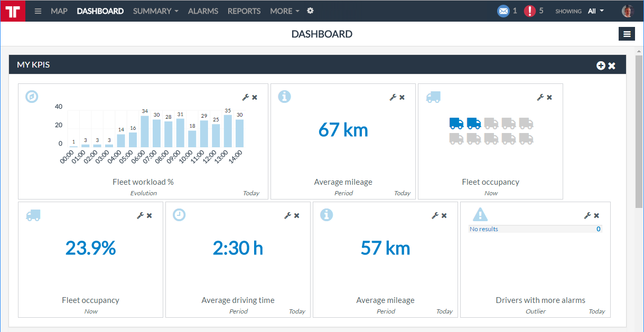Open the settings gear in navigation bar
The image size is (644, 332).
310,11
